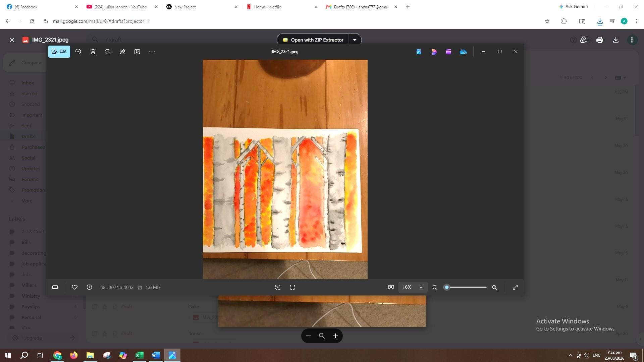Image resolution: width=644 pixels, height=362 pixels.
Task: Expand More in Gmail sidebar
Action: [27, 201]
